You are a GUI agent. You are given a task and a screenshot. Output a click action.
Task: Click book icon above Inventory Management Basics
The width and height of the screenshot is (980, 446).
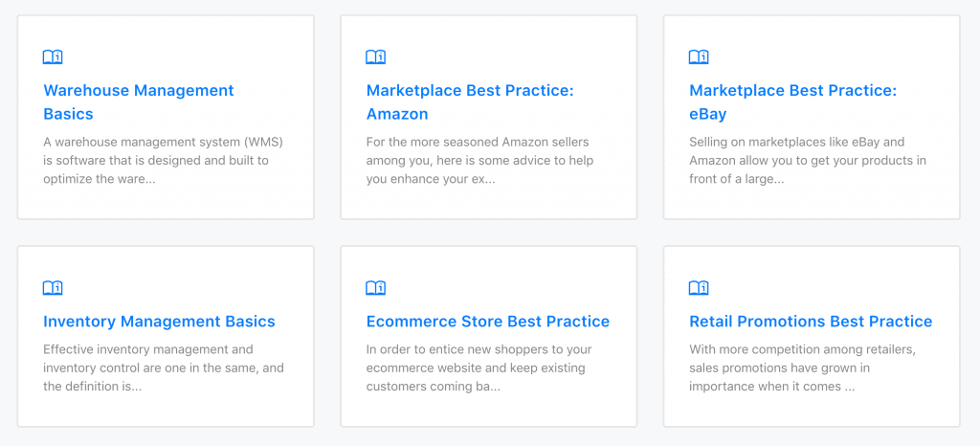click(x=53, y=288)
